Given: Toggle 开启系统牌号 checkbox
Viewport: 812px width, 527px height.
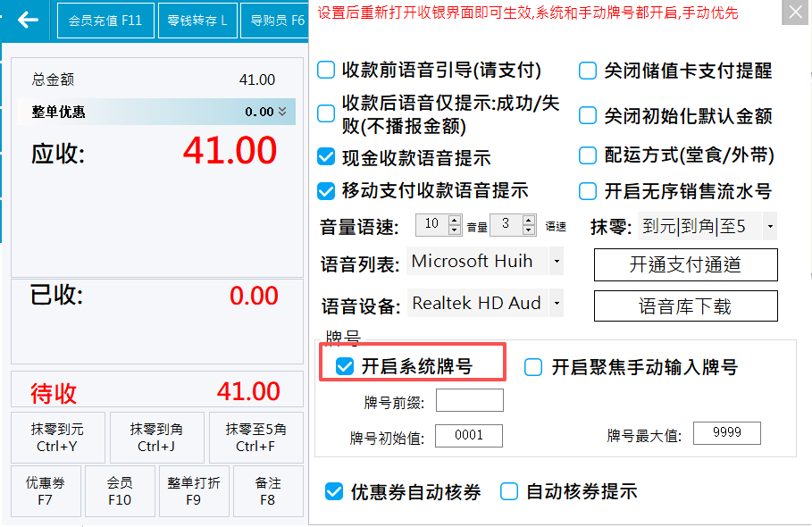Looking at the screenshot, I should pyautogui.click(x=345, y=366).
